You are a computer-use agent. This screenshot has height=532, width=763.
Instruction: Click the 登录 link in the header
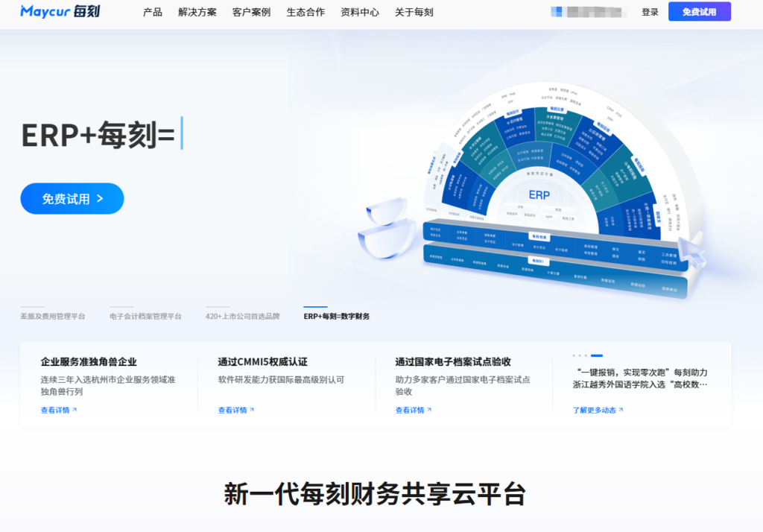point(649,12)
